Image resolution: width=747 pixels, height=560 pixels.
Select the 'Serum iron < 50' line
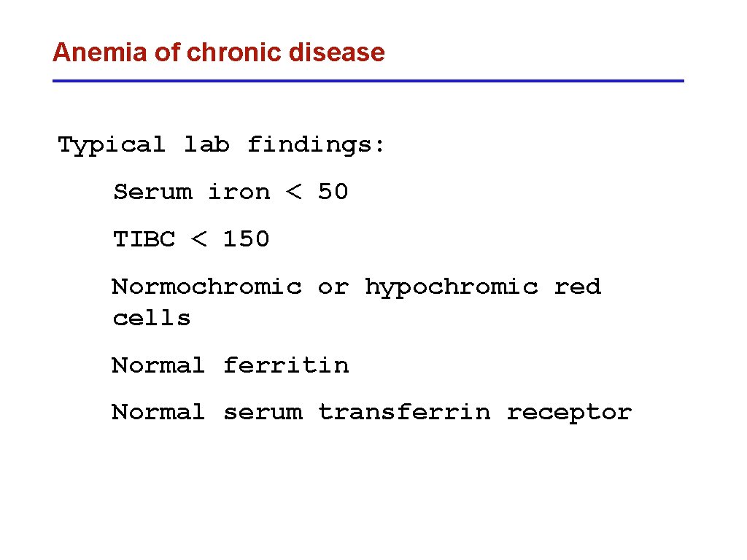coord(231,192)
